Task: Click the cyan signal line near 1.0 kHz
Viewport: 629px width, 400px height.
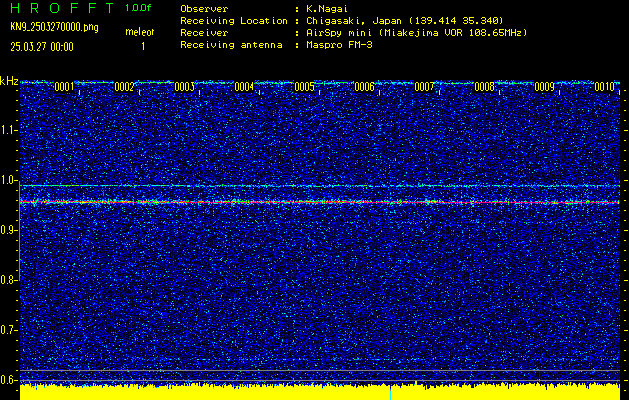Action: 320,186
